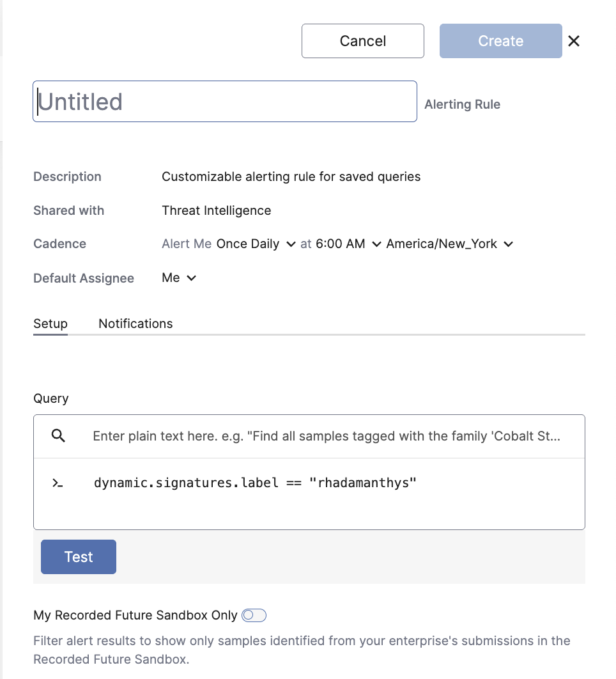Run the query with Test button
Image resolution: width=616 pixels, height=679 pixels.
pos(79,557)
